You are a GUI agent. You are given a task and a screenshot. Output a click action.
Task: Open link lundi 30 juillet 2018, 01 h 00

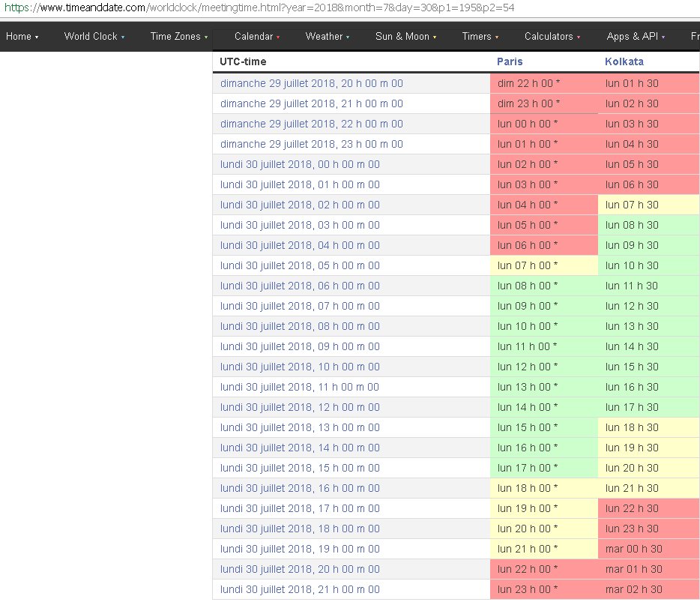(300, 184)
